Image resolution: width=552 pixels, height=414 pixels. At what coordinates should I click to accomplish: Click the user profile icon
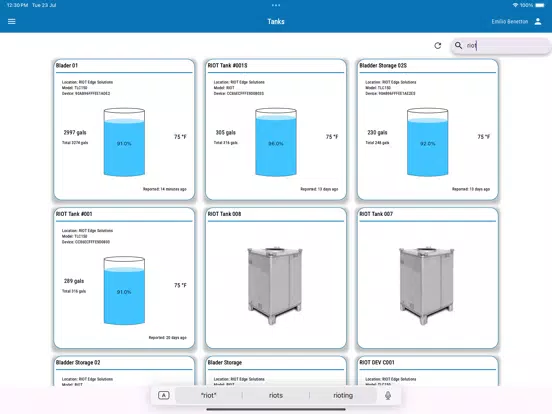pos(538,21)
